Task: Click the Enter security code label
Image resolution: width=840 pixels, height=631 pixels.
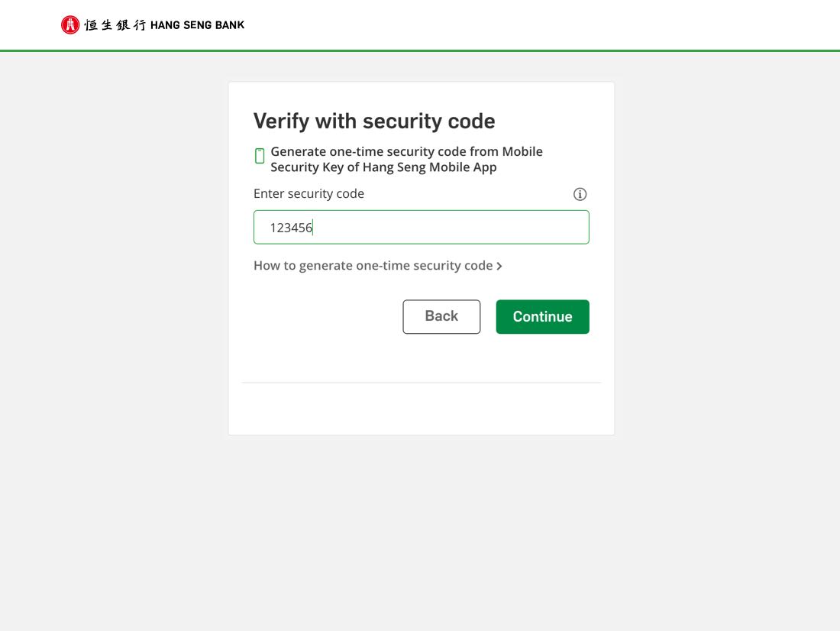Action: (309, 193)
